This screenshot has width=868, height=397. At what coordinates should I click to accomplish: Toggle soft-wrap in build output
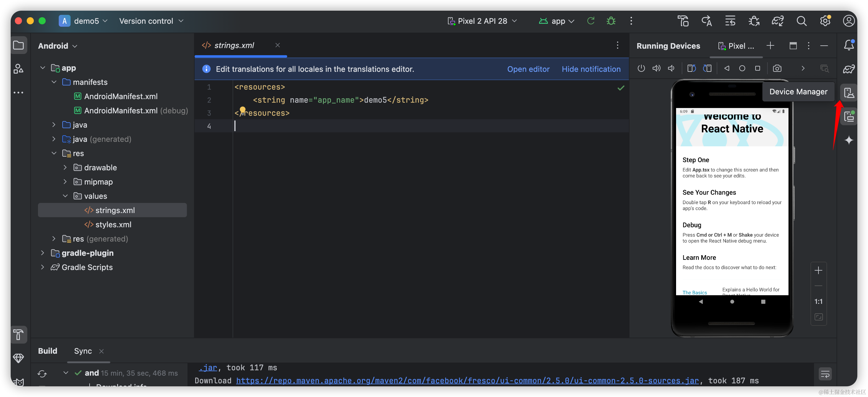(x=825, y=374)
